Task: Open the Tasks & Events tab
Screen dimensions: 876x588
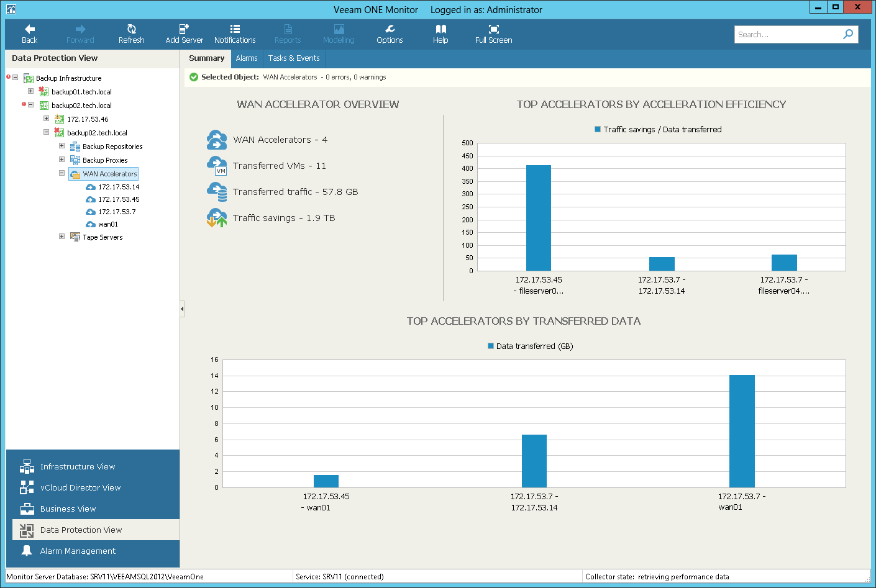Action: click(294, 58)
